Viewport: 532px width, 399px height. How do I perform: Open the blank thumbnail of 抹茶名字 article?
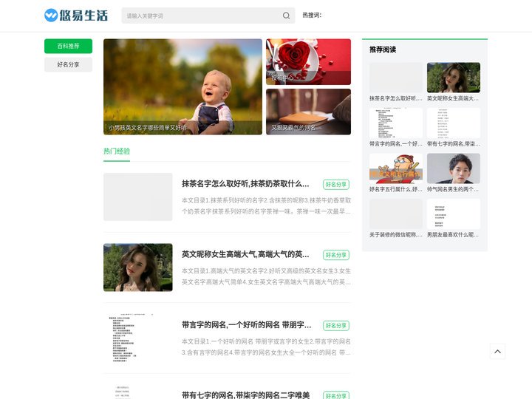pyautogui.click(x=137, y=197)
